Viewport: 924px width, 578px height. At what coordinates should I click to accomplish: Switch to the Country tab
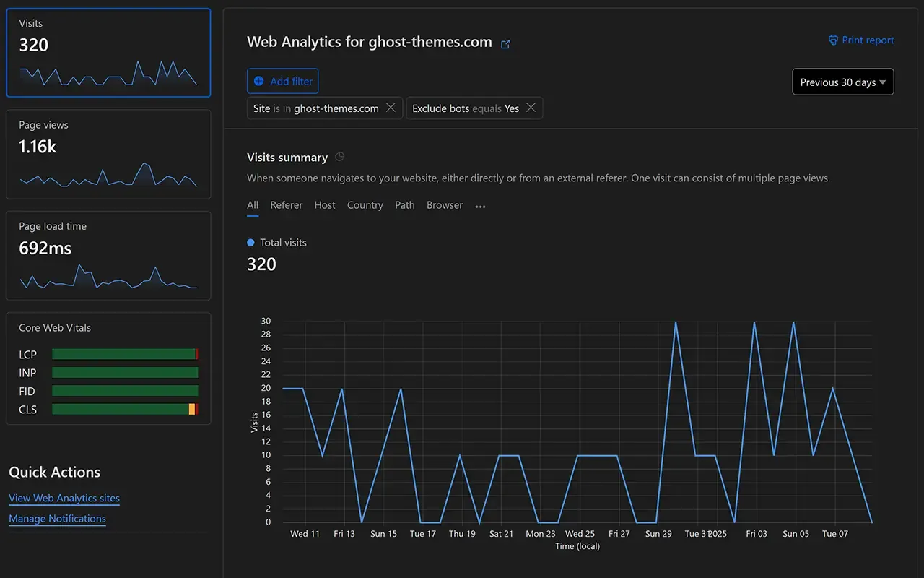[365, 205]
